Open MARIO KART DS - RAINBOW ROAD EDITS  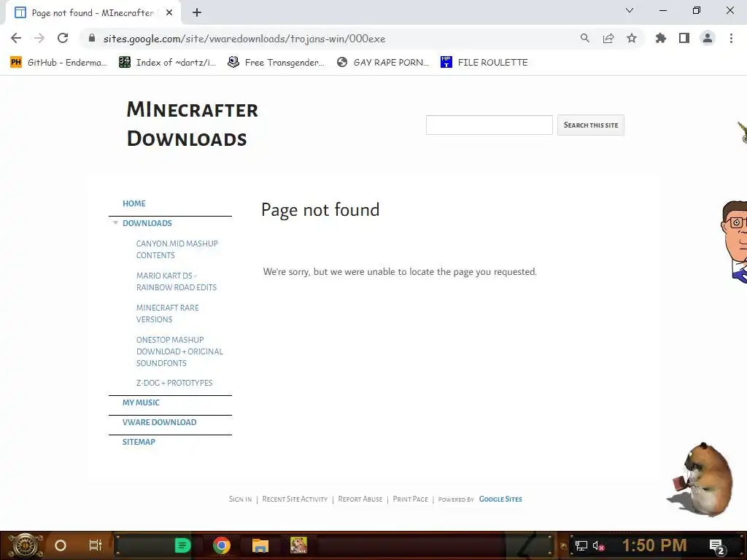tap(177, 281)
